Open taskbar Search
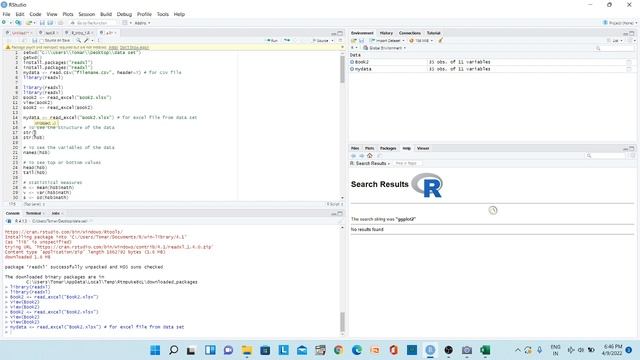Image resolution: width=640 pixels, height=360 pixels. [173, 350]
